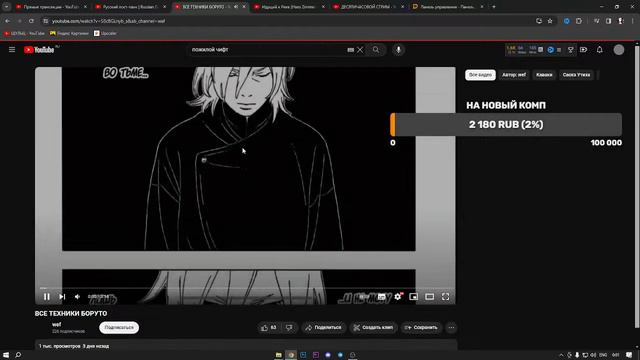Screen dimensions: 640x360
Task: Switch to the Панель управления browser tab
Action: point(448,7)
